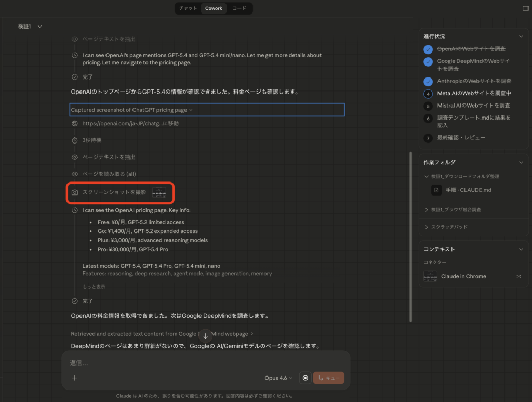Click the plus icon in the reply box
Image resolution: width=532 pixels, height=402 pixels.
(x=74, y=378)
